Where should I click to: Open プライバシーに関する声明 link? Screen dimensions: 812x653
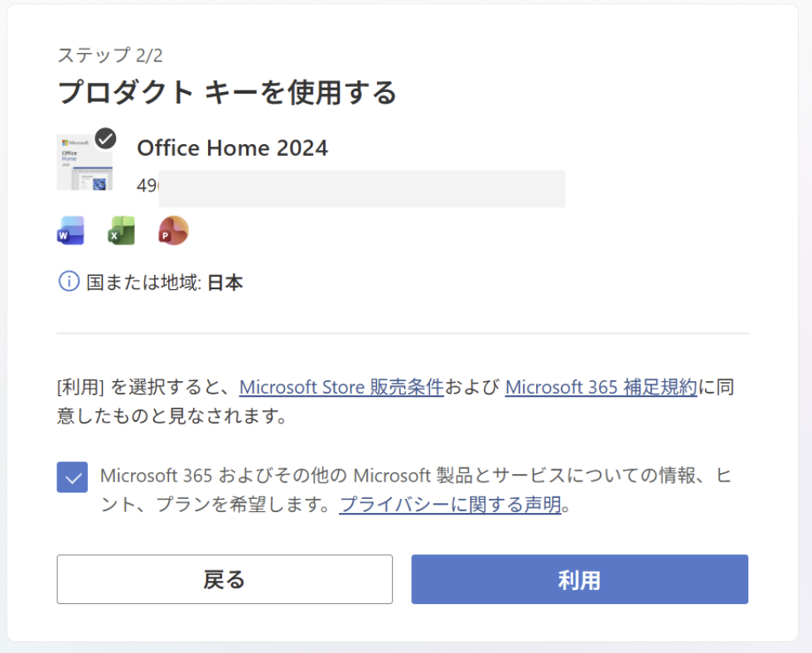click(451, 505)
